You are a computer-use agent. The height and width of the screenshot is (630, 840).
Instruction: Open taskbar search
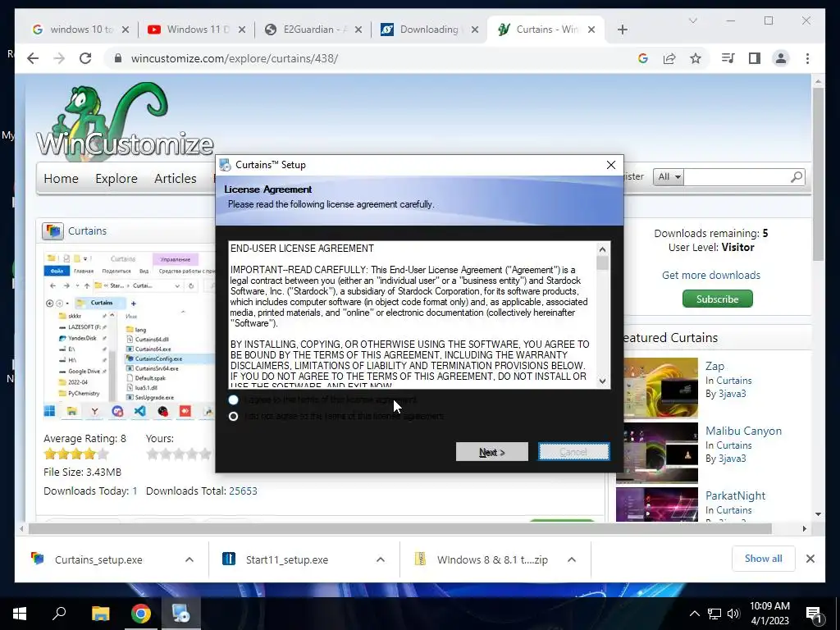click(59, 614)
